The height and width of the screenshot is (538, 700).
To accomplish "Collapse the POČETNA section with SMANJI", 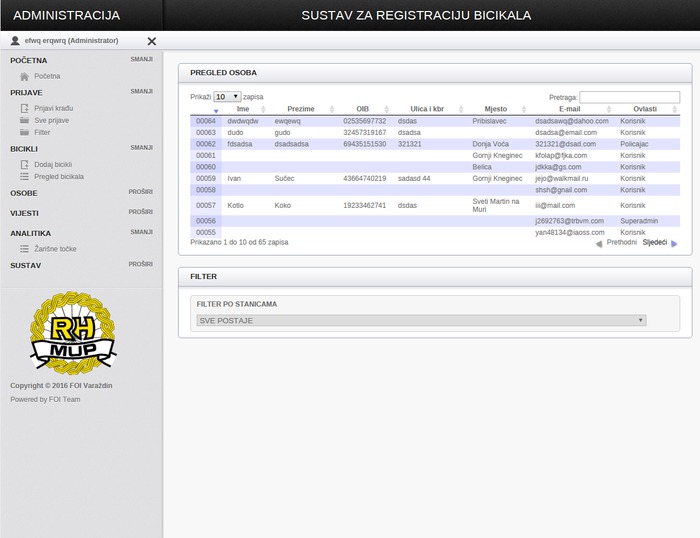I will (x=142, y=59).
